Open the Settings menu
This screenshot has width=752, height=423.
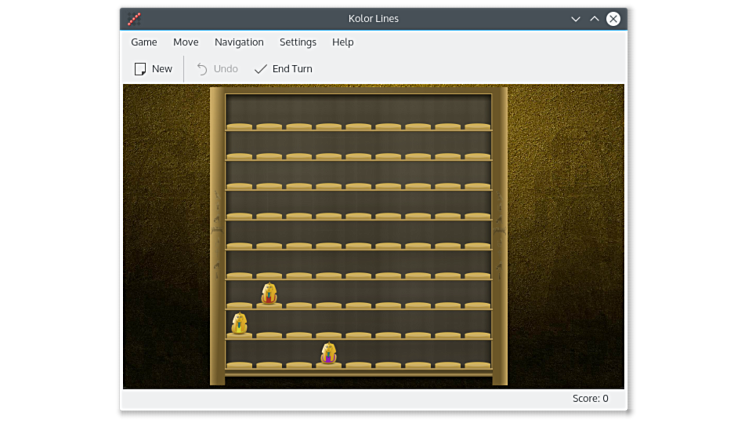(x=297, y=42)
